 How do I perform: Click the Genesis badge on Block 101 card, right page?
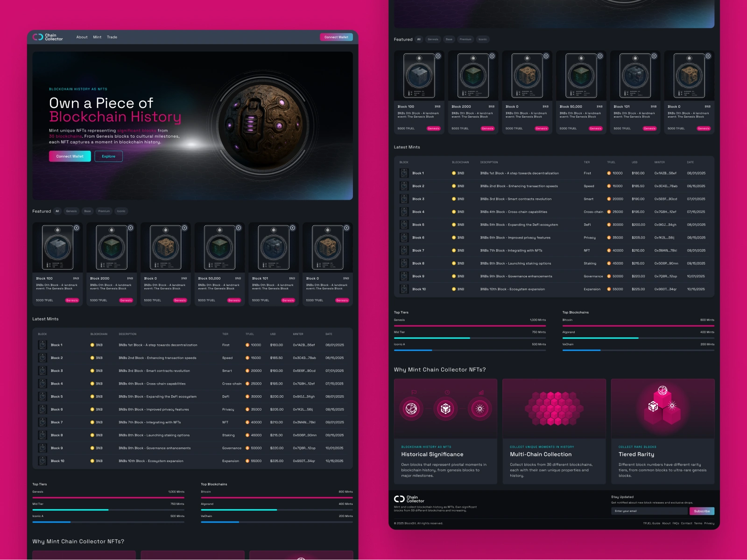[x=649, y=128]
